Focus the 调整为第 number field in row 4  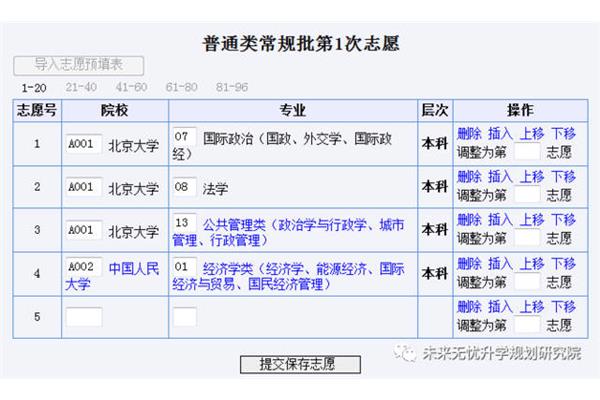[x=527, y=282]
